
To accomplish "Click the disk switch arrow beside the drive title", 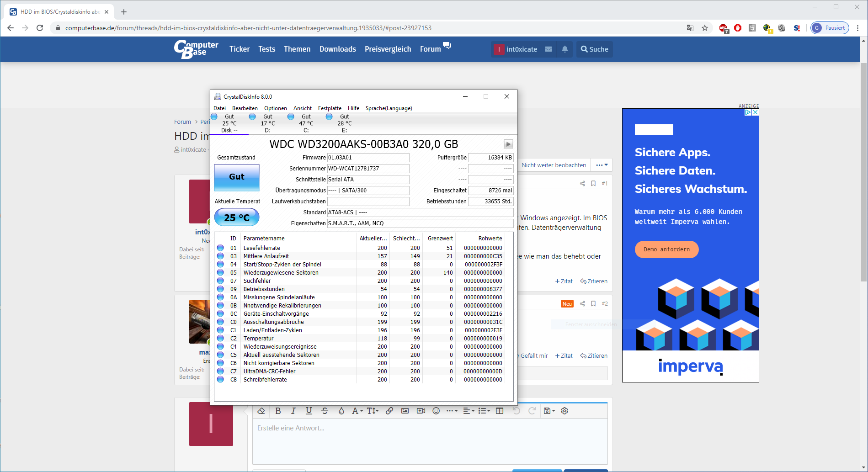I will 508,144.
